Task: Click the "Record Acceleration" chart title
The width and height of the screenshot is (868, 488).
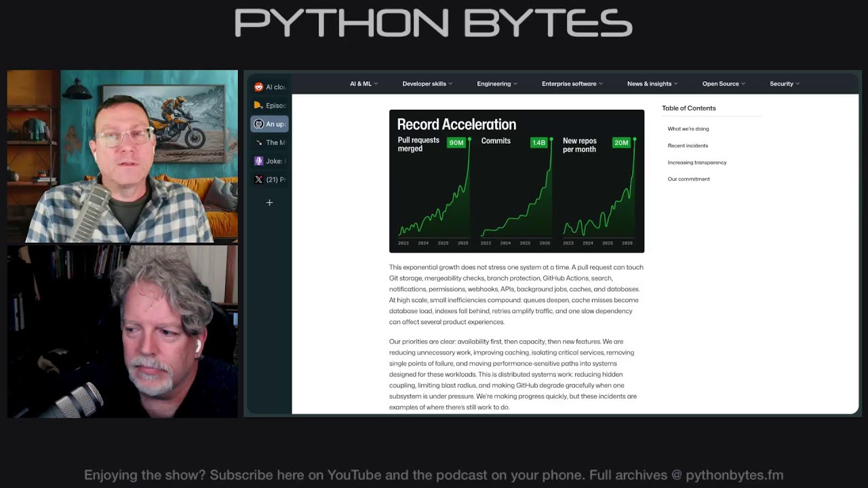Action: [x=456, y=124]
